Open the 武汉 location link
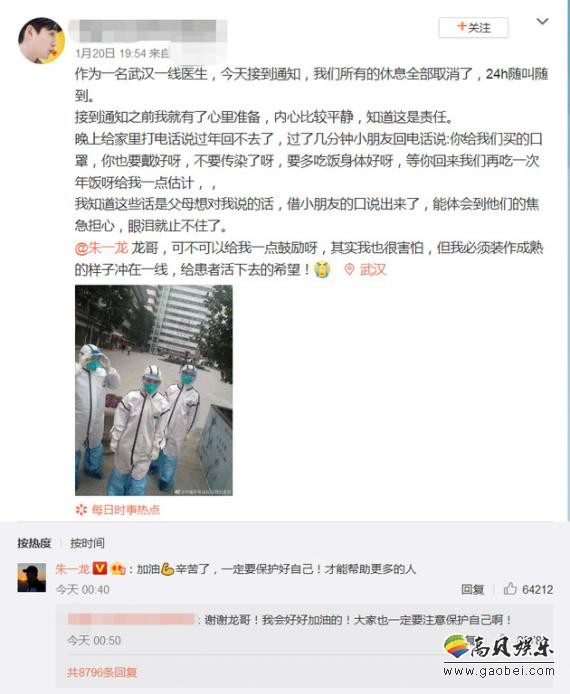This screenshot has height=694, width=570. tap(373, 270)
